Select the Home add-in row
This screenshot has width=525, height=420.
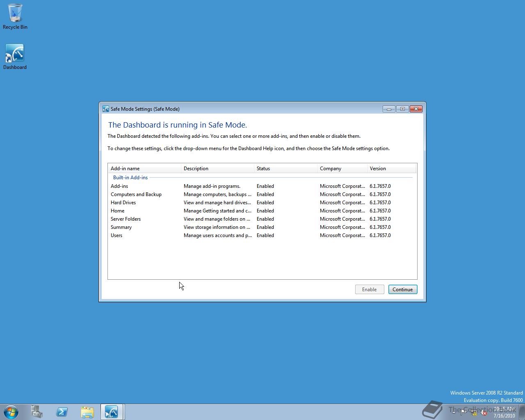coord(262,211)
